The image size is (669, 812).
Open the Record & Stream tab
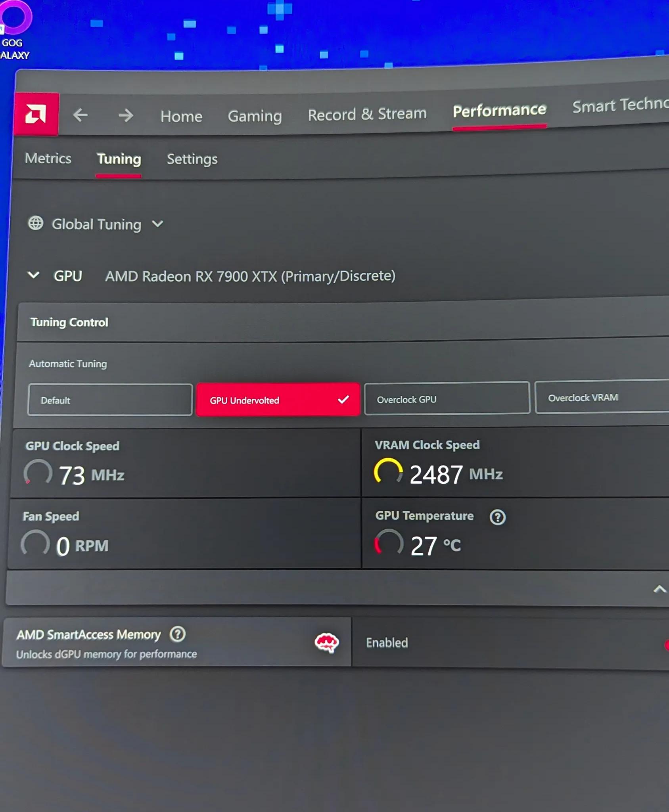(367, 114)
